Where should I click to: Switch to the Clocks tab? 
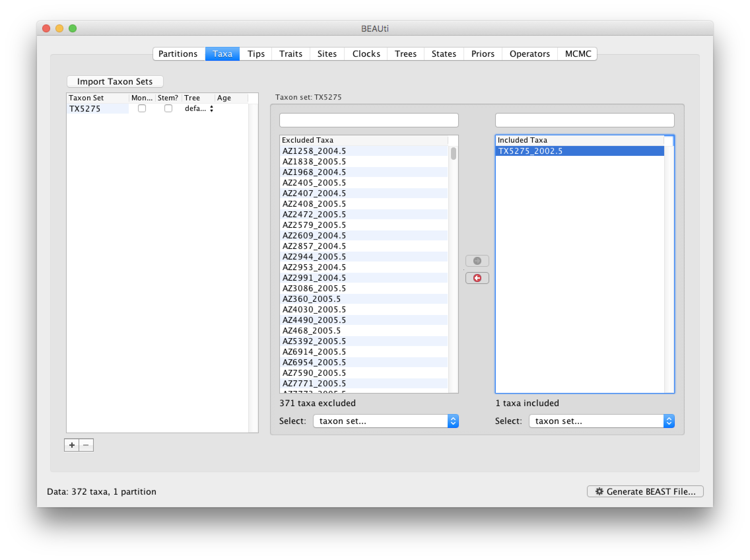tap(366, 54)
